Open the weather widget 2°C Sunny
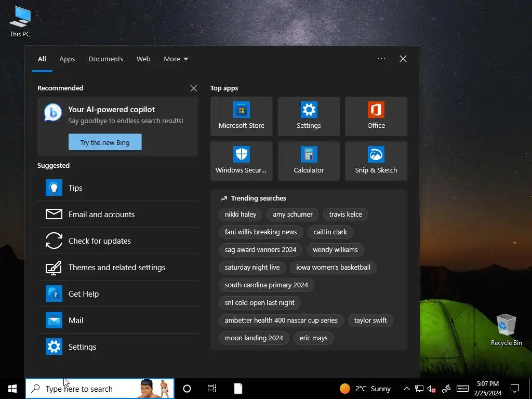The height and width of the screenshot is (399, 532). pyautogui.click(x=365, y=389)
